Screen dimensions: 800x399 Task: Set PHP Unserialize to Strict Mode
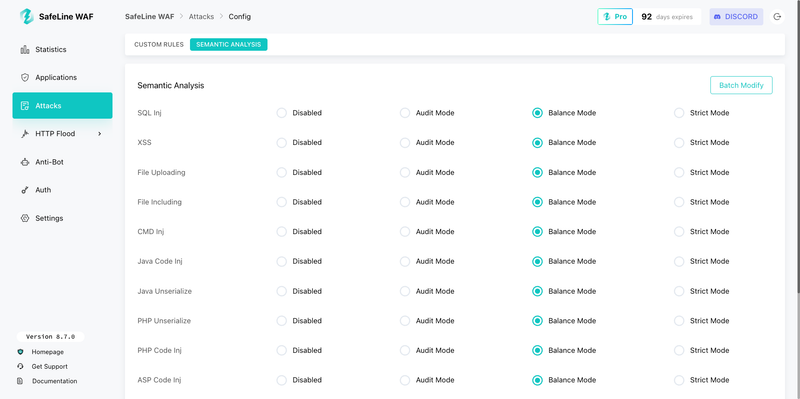[679, 321]
